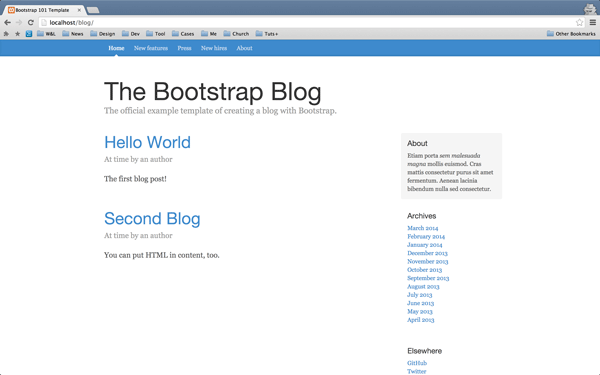Open the July 2013 archive
Image resolution: width=600 pixels, height=375 pixels.
(x=420, y=295)
